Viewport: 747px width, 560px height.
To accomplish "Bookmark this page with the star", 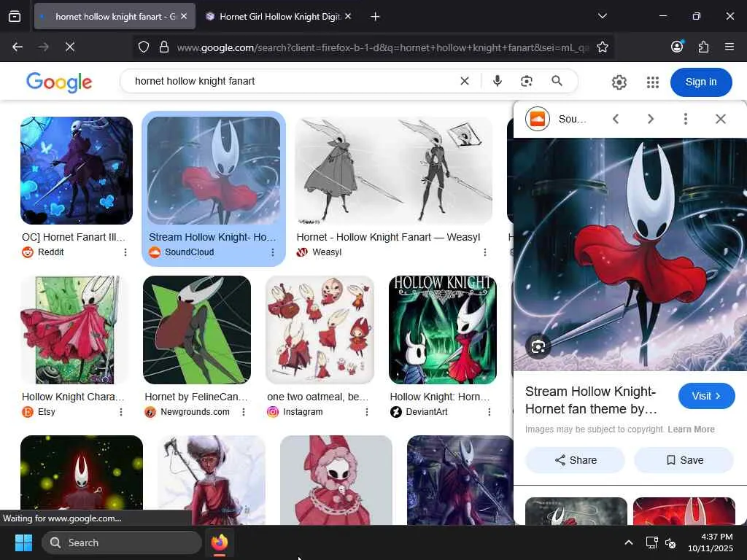I will click(x=602, y=47).
